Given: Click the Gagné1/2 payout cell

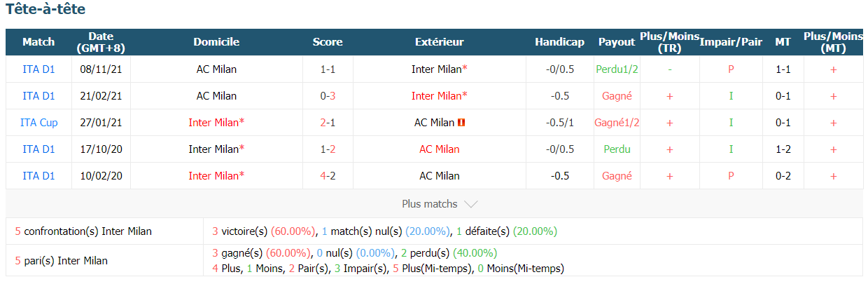Looking at the screenshot, I should (617, 123).
